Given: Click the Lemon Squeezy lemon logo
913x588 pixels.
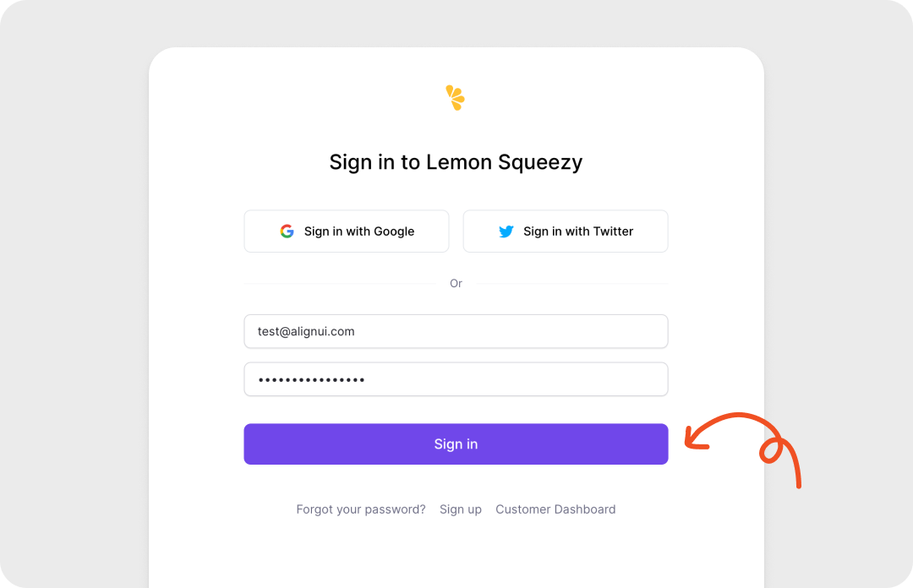Looking at the screenshot, I should click(456, 98).
